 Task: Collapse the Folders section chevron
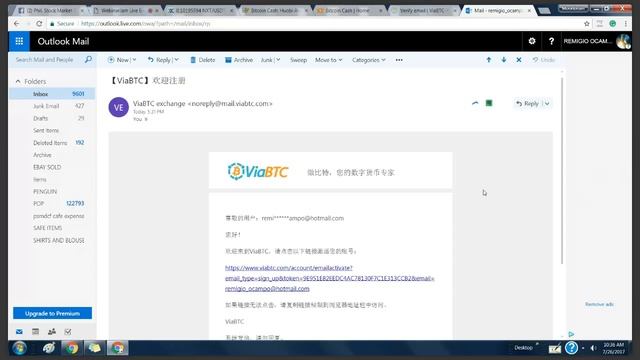point(18,81)
